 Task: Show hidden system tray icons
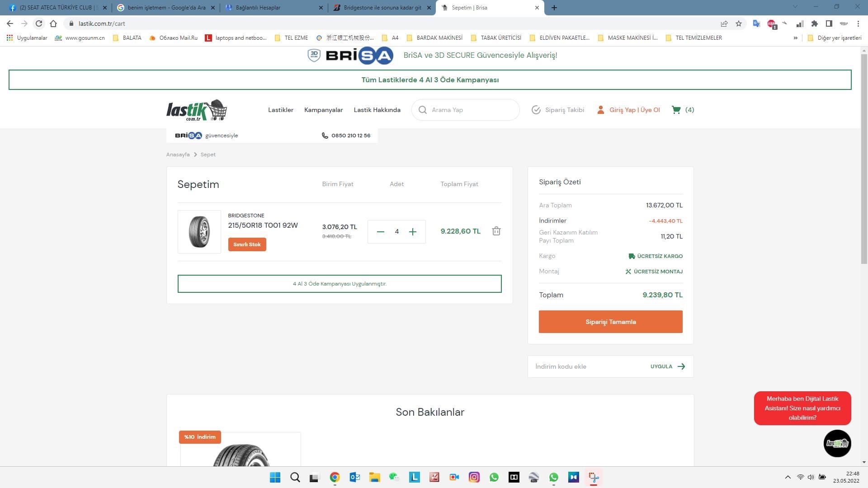788,477
